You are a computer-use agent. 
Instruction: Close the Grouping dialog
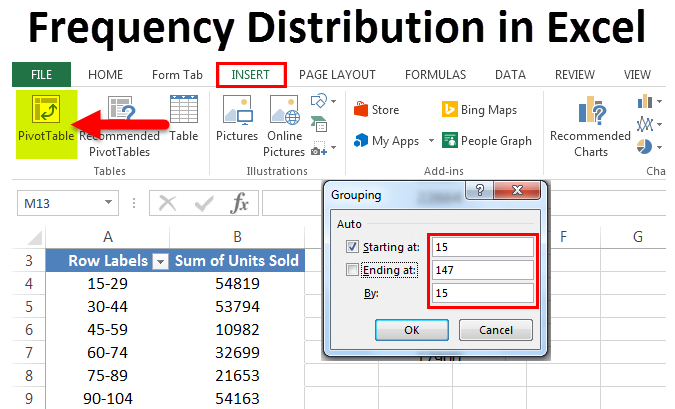pyautogui.click(x=517, y=190)
